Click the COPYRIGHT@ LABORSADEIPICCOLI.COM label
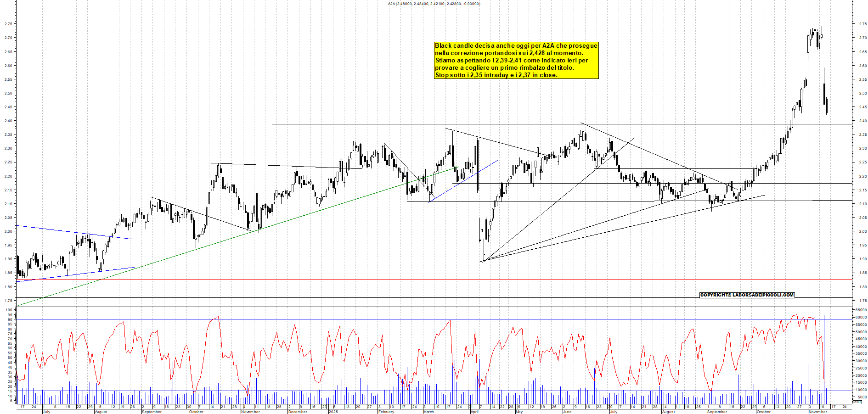 coord(746,295)
